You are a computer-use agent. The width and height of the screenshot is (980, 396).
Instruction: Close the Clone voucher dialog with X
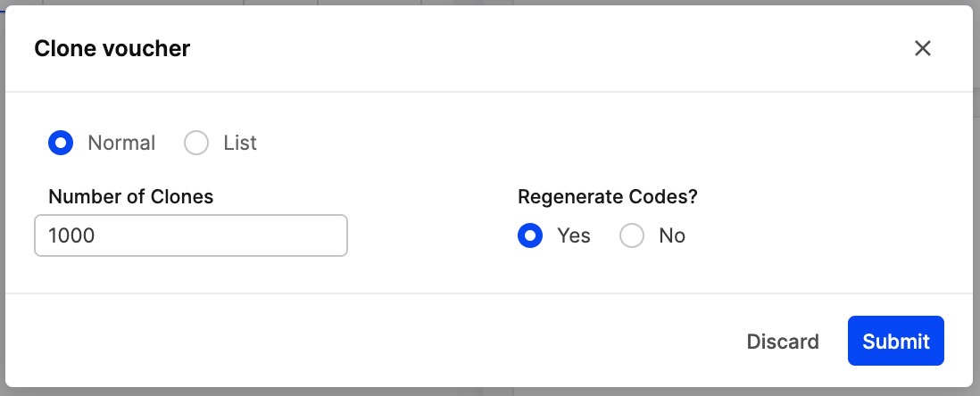923,48
